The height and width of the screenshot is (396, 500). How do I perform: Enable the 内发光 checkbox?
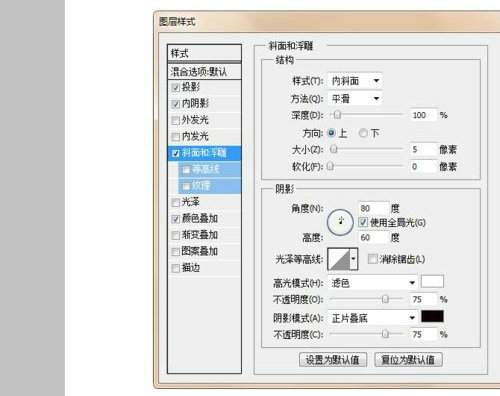pyautogui.click(x=176, y=137)
